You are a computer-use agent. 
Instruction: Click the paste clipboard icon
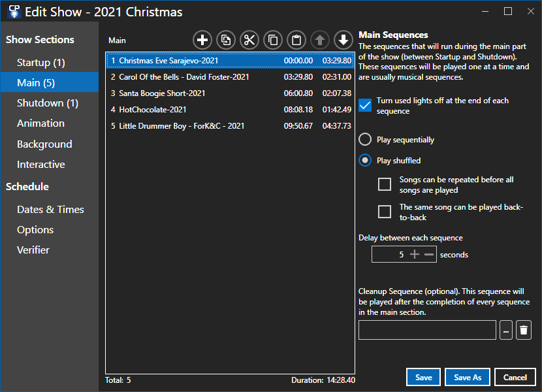[x=296, y=40]
